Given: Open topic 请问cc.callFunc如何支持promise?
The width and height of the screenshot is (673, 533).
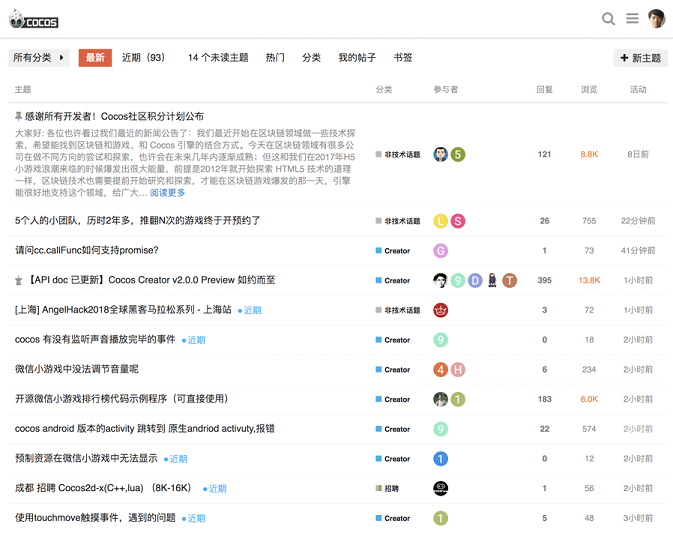Looking at the screenshot, I should click(87, 250).
